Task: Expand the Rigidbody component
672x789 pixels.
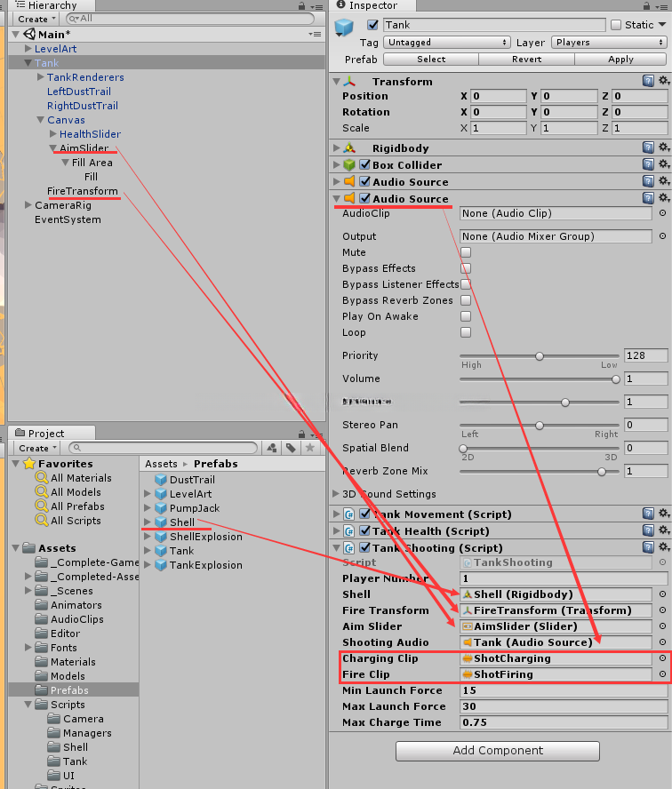Action: 336,147
